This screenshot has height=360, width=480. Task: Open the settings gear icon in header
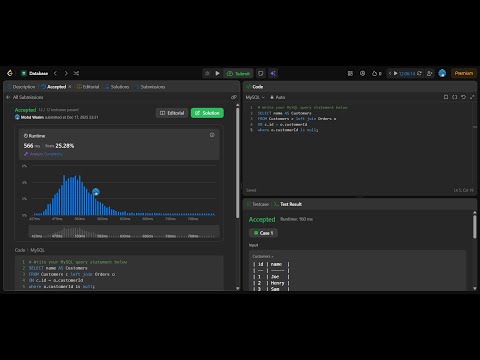[x=363, y=73]
